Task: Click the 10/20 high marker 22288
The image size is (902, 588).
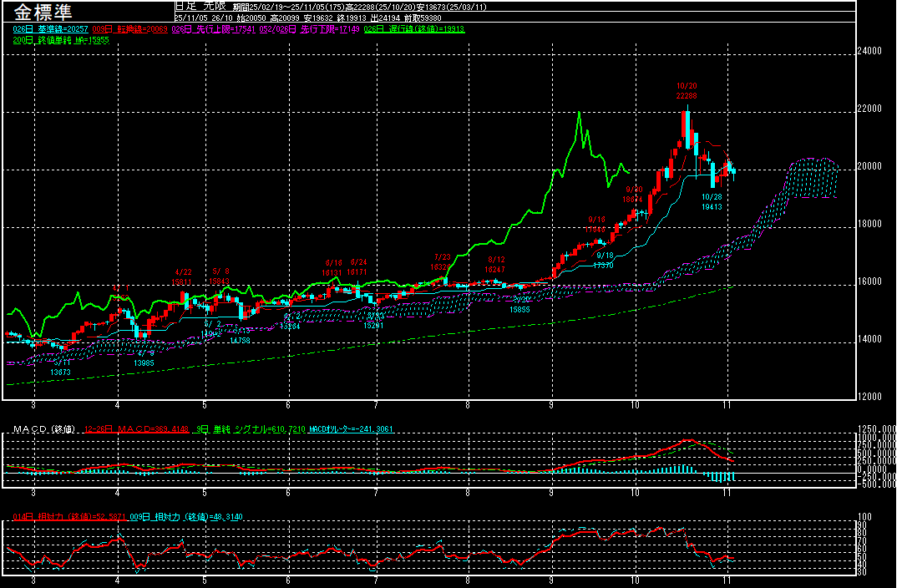Action: 687,96
